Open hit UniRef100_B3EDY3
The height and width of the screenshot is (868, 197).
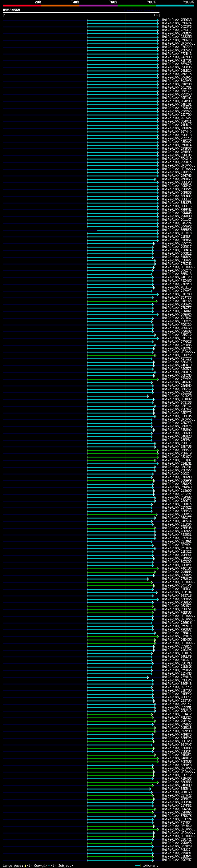[177, 765]
